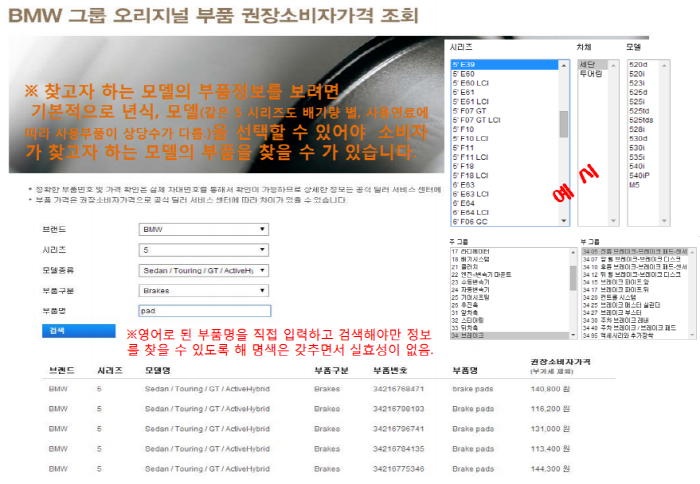Select sub group 34 05 front brake pad sensor
Viewport: 700px width, 484px height.
click(635, 252)
